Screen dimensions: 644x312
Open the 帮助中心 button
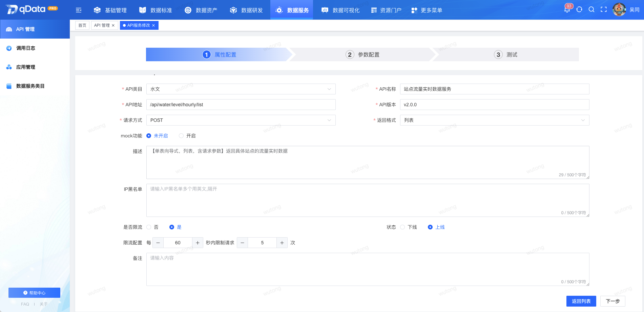pyautogui.click(x=34, y=293)
